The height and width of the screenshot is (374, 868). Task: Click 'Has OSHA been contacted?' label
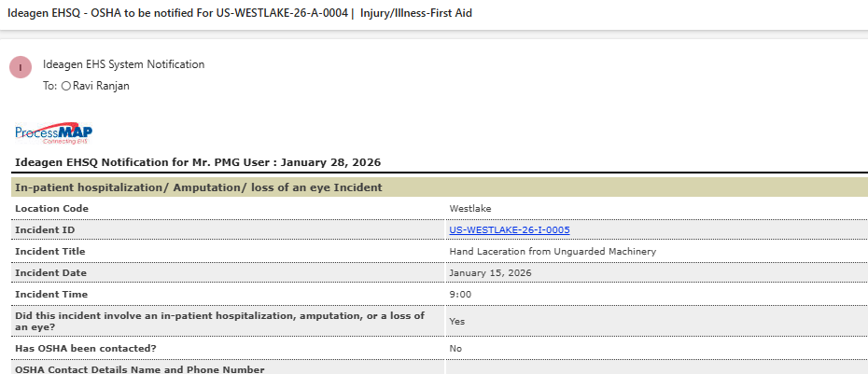click(86, 349)
